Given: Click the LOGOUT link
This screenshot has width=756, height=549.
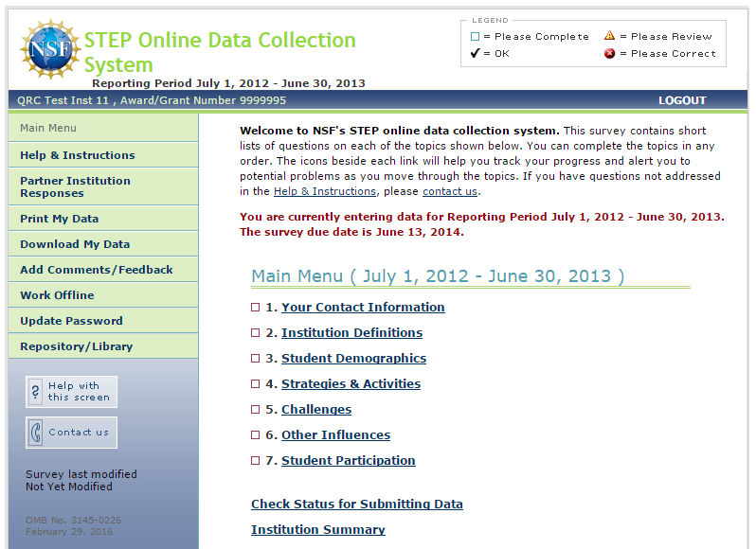Looking at the screenshot, I should coord(682,100).
